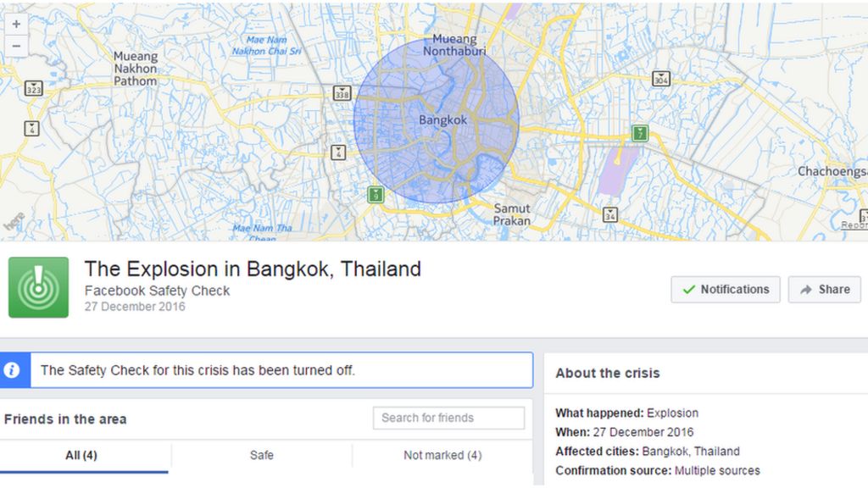The height and width of the screenshot is (488, 868).
Task: Toggle crisis Notifications on or off
Action: point(726,289)
